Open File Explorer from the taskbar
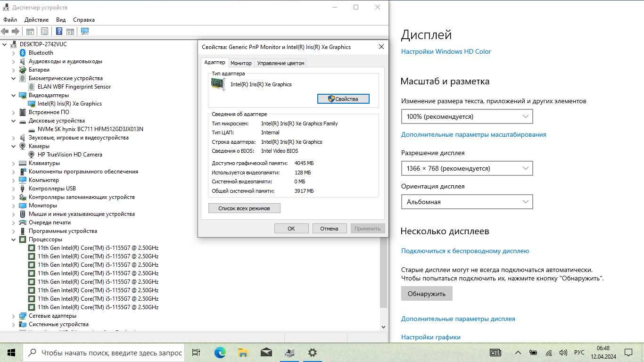 coord(243,353)
